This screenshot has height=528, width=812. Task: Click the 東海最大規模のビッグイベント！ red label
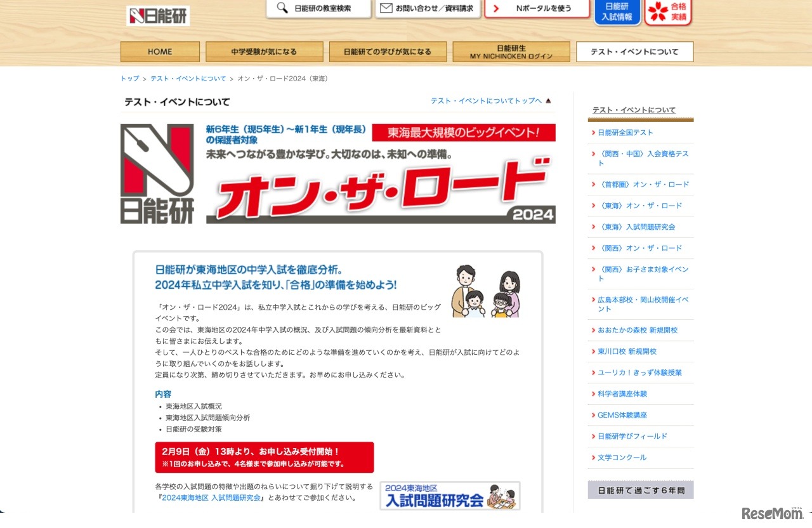click(x=464, y=133)
